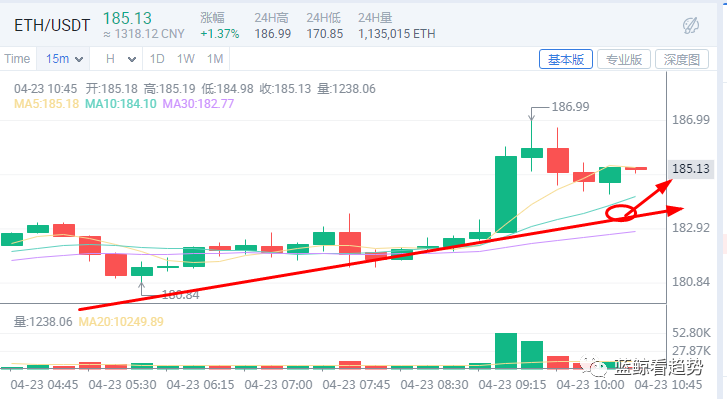The height and width of the screenshot is (399, 727).
Task: Select the Time chart option
Action: coord(17,59)
